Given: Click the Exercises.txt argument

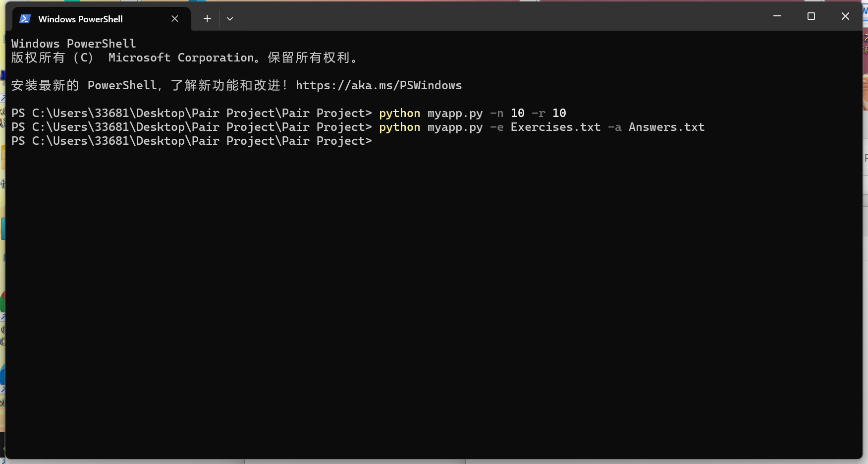Looking at the screenshot, I should tap(555, 127).
